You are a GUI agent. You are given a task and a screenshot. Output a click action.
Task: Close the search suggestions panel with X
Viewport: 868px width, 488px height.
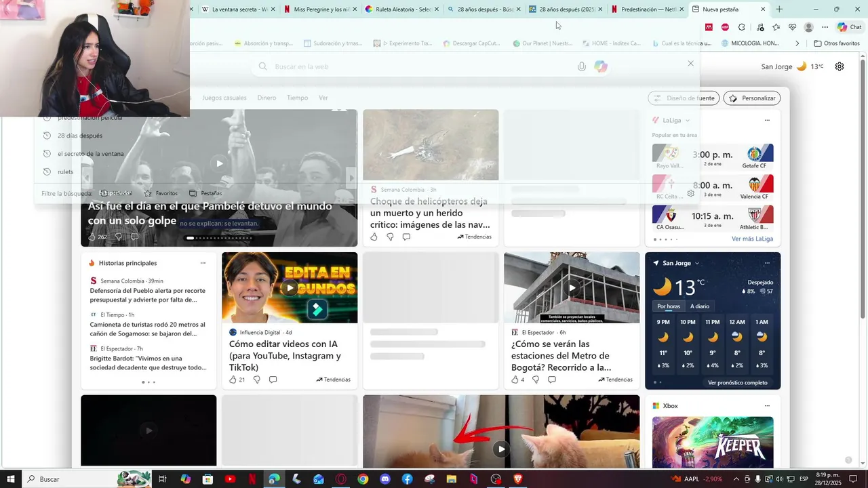tap(690, 63)
